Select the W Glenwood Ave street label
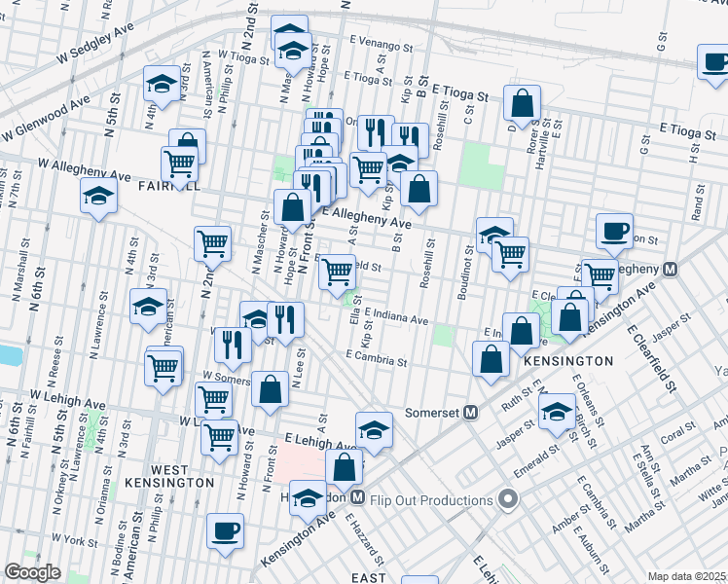728x584 pixels. click(45, 120)
